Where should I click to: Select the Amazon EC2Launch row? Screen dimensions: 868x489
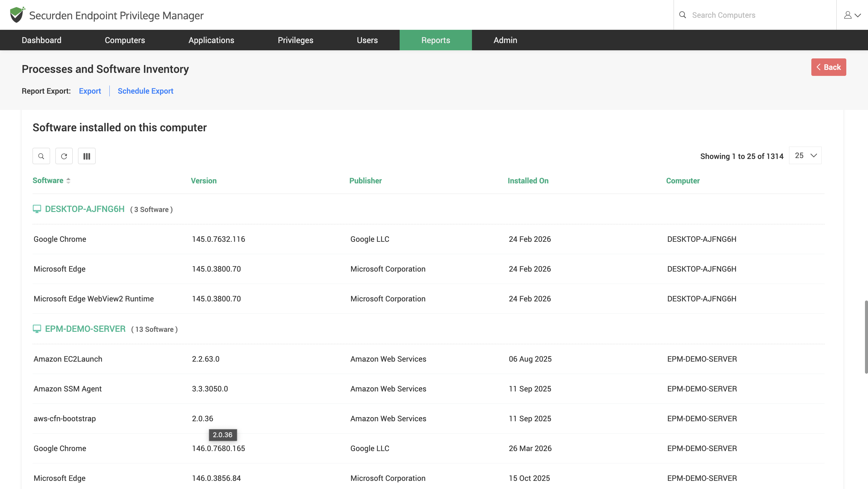429,359
